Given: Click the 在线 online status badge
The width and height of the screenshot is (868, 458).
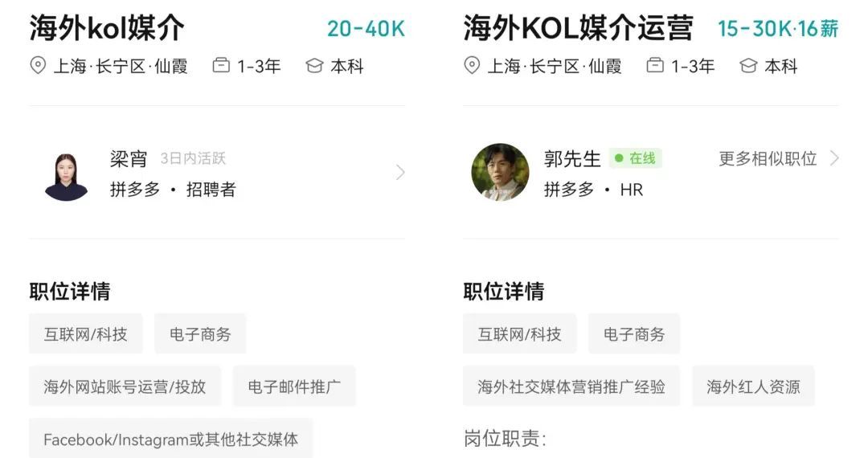Looking at the screenshot, I should [x=635, y=158].
